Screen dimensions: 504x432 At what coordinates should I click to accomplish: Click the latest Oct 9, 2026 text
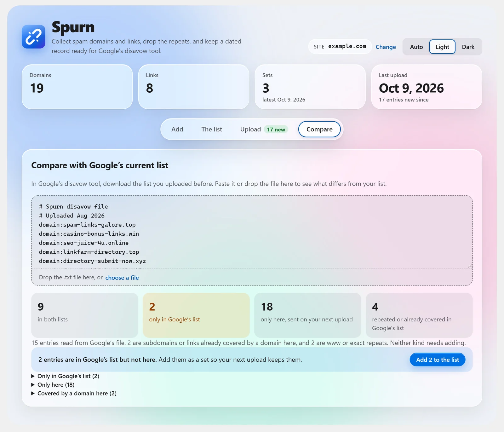(284, 100)
